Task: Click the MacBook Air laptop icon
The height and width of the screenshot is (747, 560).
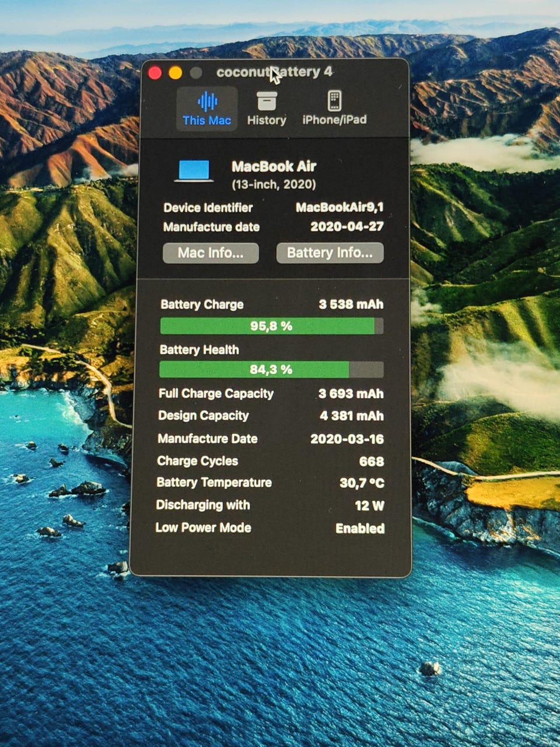Action: pyautogui.click(x=194, y=172)
